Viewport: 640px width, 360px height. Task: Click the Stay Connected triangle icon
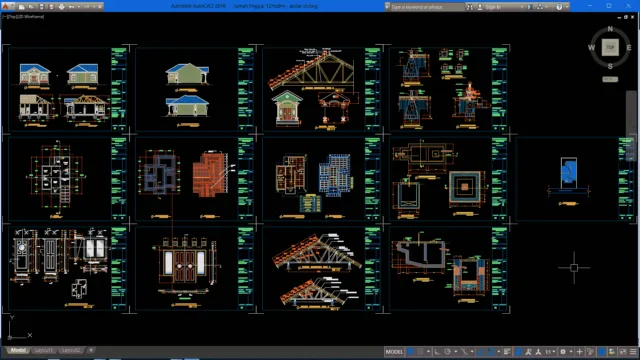pos(540,7)
